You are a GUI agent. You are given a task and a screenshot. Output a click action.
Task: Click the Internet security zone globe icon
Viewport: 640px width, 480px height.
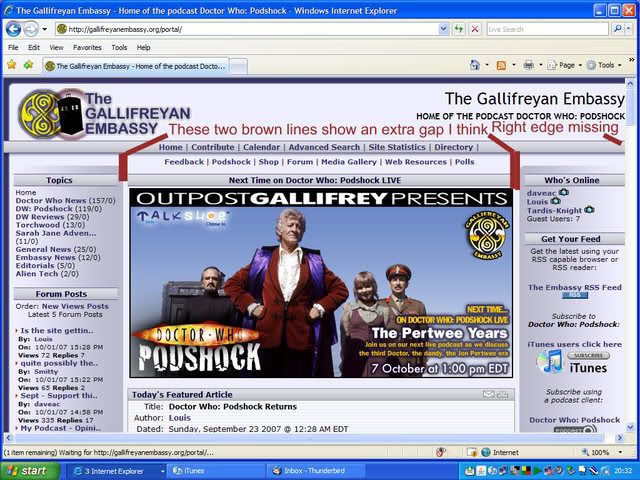point(486,452)
